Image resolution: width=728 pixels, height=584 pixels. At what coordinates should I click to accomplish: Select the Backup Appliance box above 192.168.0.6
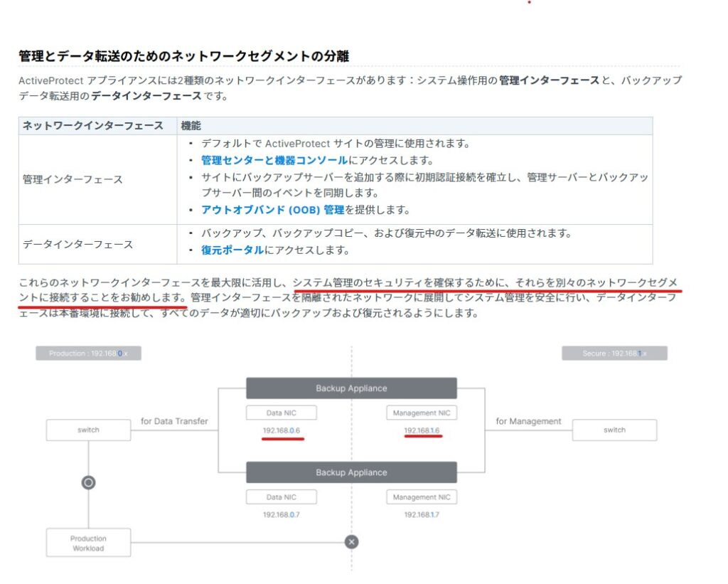point(351,388)
